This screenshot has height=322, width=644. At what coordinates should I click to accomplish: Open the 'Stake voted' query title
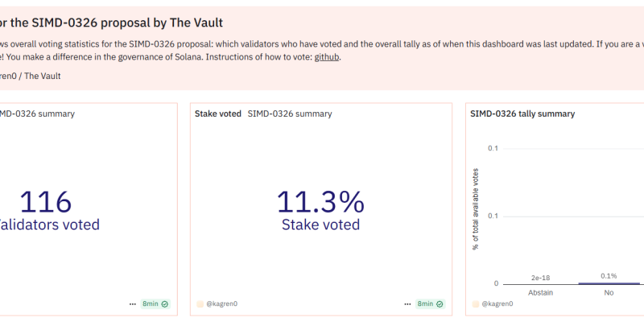coord(218,114)
